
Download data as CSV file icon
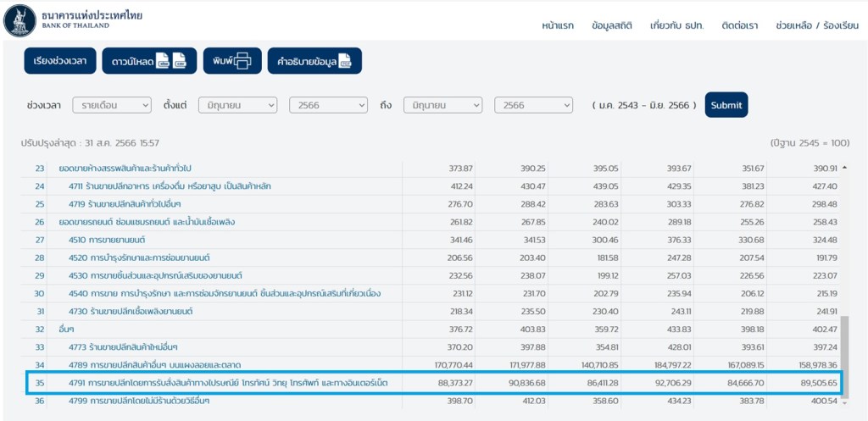[x=180, y=61]
